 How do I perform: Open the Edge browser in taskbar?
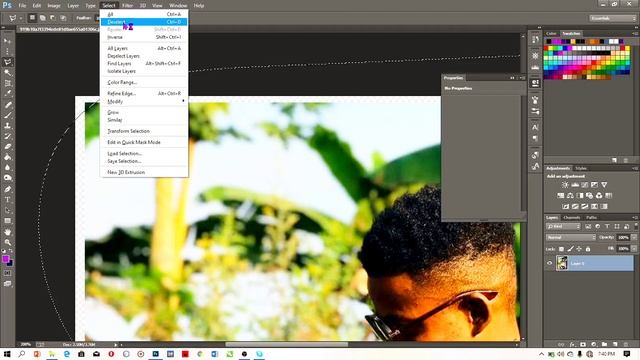coord(67,354)
